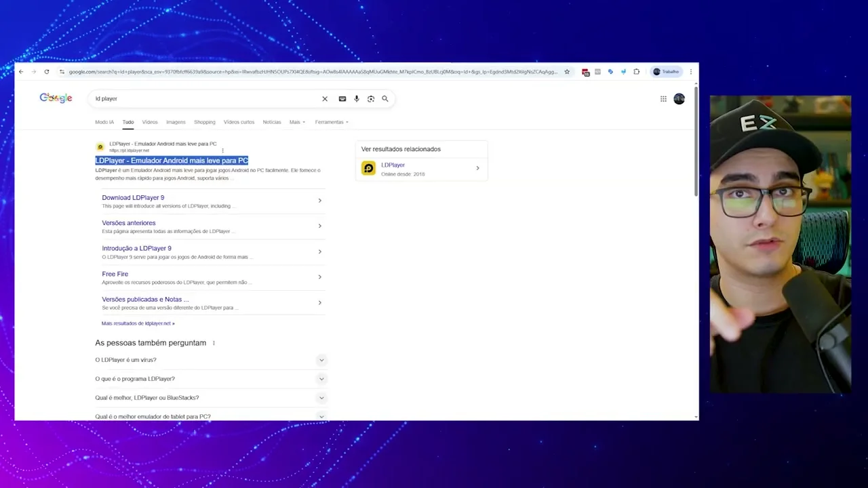Open site info icon in address bar
Screen dimensions: 868x488
pyautogui.click(x=62, y=72)
